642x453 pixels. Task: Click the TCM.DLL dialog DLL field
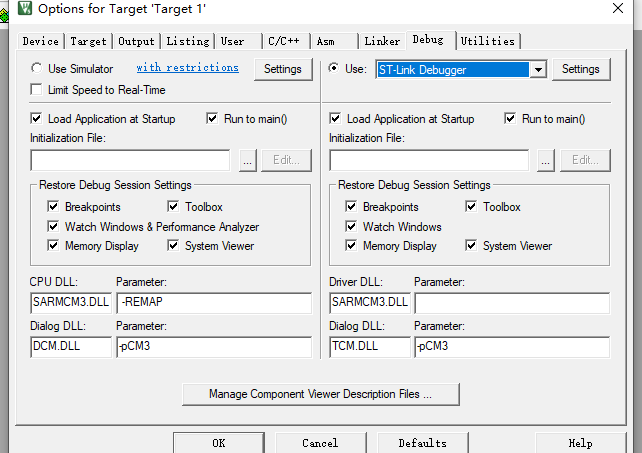click(x=370, y=347)
